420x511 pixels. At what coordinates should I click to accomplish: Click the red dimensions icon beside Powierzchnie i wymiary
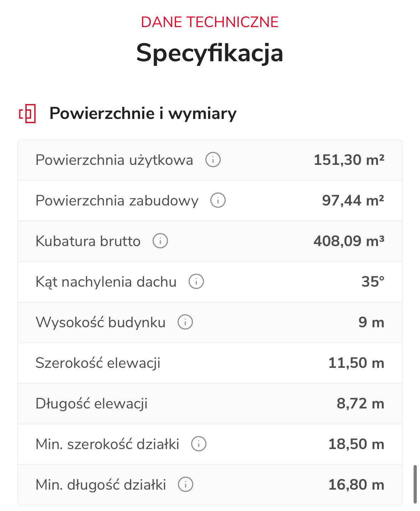coord(27,114)
